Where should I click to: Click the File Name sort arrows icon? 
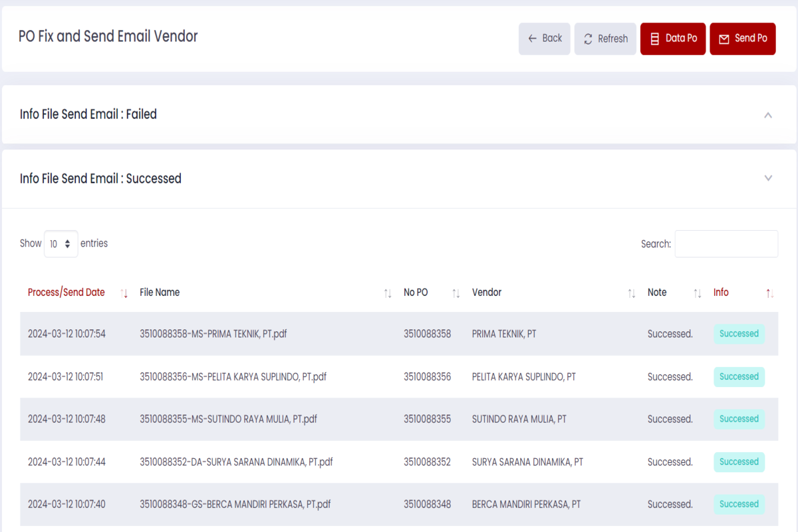pyautogui.click(x=388, y=293)
